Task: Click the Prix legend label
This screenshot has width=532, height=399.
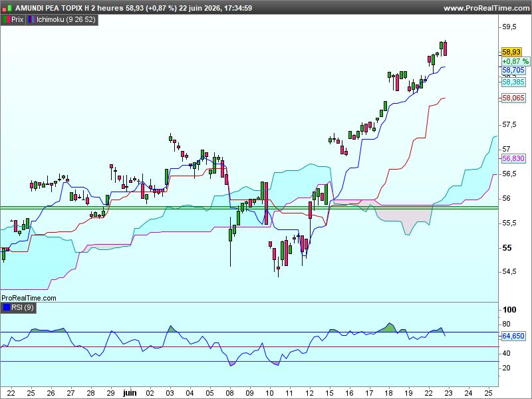Action: (17, 20)
